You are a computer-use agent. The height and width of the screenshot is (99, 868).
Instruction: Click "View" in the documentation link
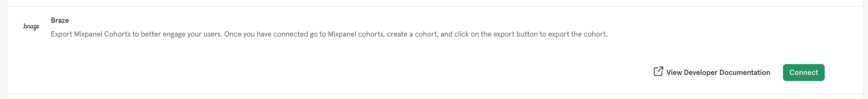674,73
